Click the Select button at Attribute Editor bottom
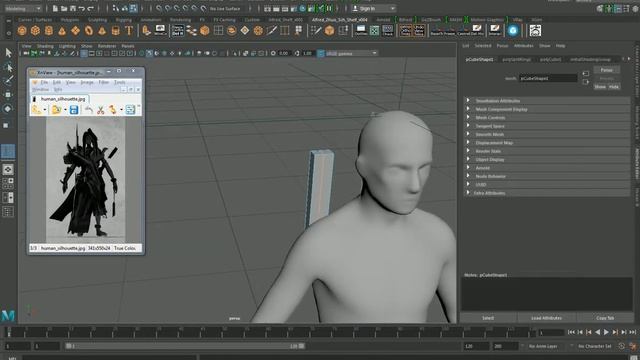Viewport: 640px width, 360px height. click(x=488, y=318)
